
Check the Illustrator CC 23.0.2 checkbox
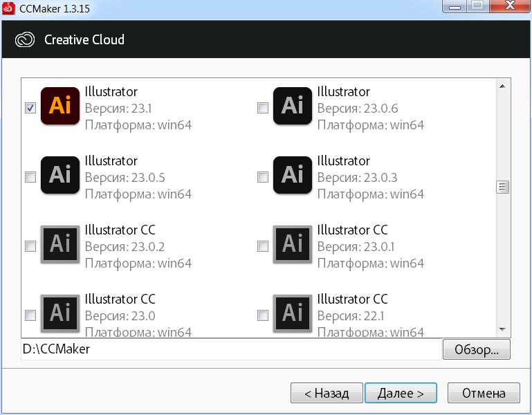click(30, 246)
